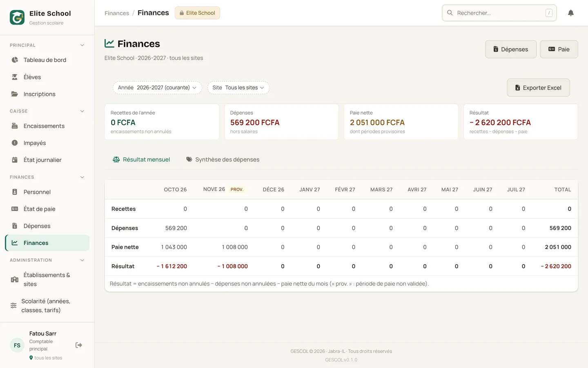The width and height of the screenshot is (588, 368).
Task: Click the État de paie icon
Action: pyautogui.click(x=15, y=209)
